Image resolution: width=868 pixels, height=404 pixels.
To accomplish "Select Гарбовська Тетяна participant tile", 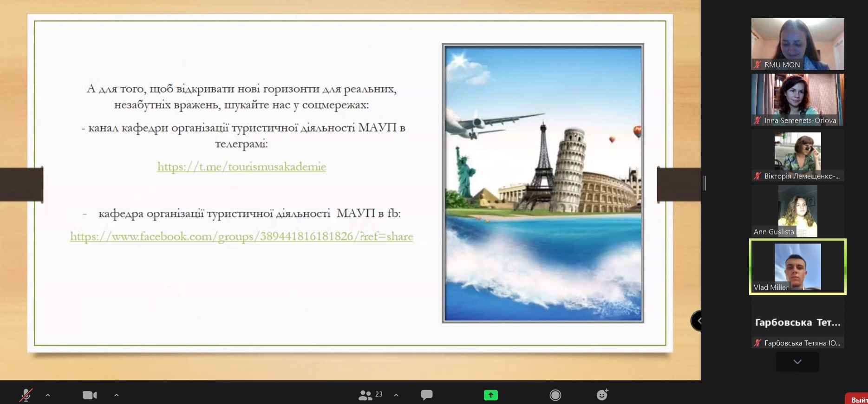I will click(x=798, y=323).
